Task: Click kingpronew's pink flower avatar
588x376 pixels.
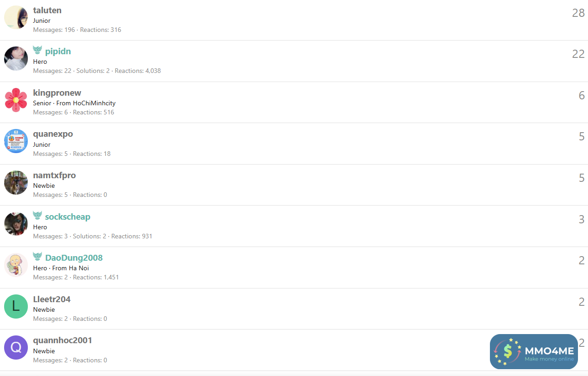Action: point(16,100)
